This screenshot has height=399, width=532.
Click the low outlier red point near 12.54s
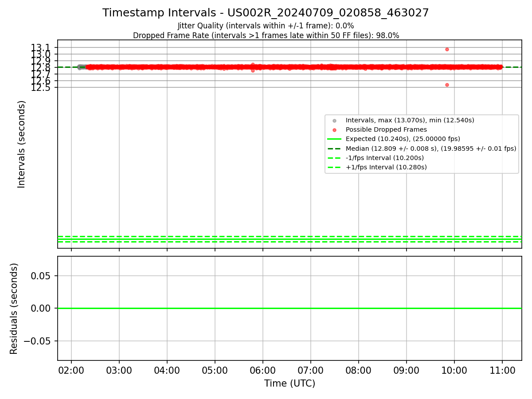coord(447,85)
